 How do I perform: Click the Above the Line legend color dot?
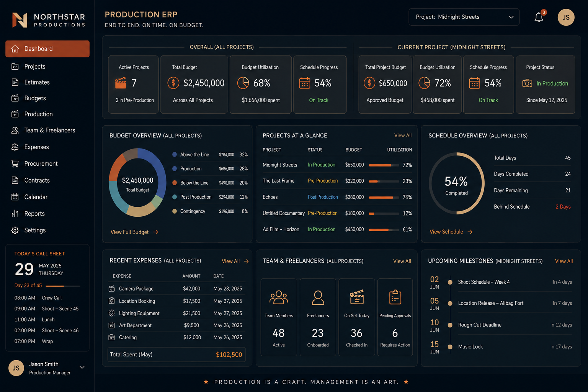175,155
